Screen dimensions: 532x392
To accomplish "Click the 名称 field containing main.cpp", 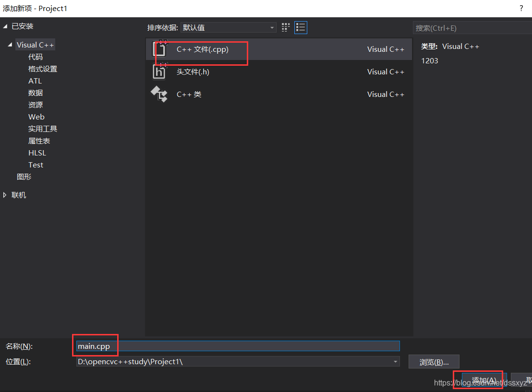I will click(238, 346).
